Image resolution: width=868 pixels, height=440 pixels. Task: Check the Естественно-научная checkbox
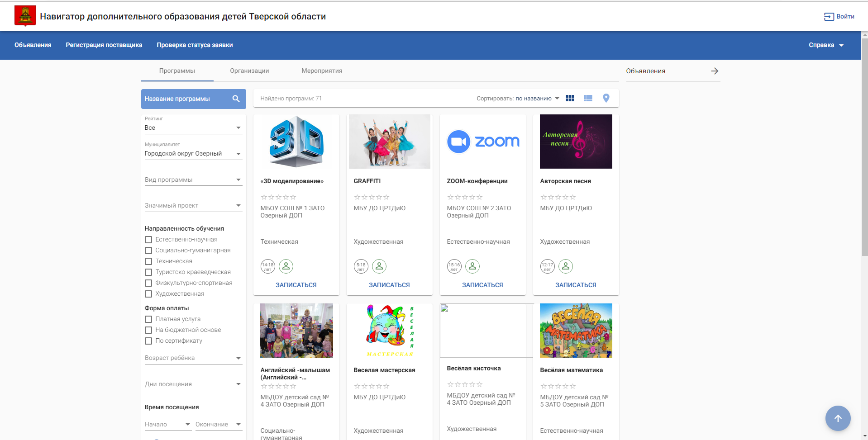(148, 240)
